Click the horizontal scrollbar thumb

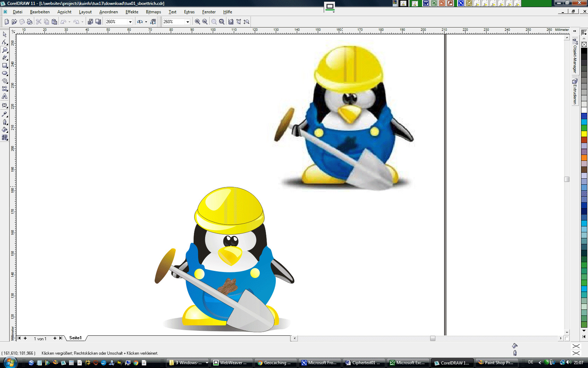tap(433, 338)
